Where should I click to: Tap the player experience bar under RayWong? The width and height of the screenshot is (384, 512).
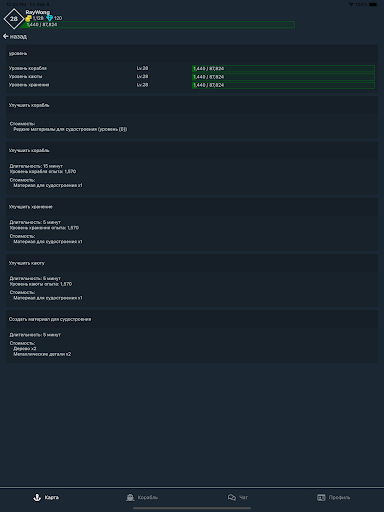157,25
